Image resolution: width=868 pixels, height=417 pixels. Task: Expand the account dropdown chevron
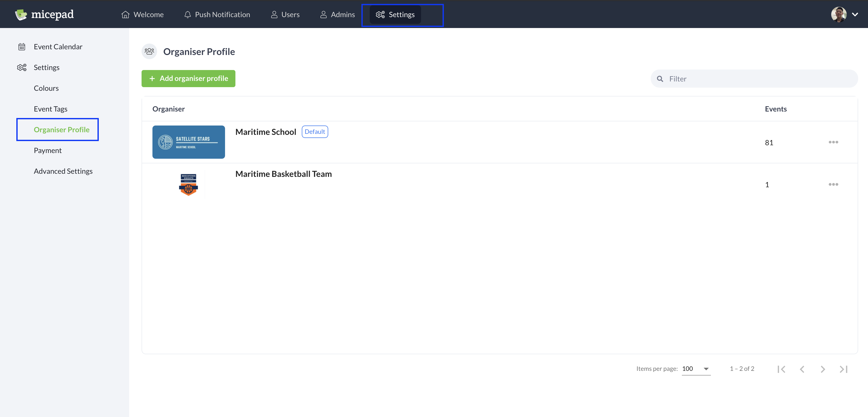(x=855, y=15)
